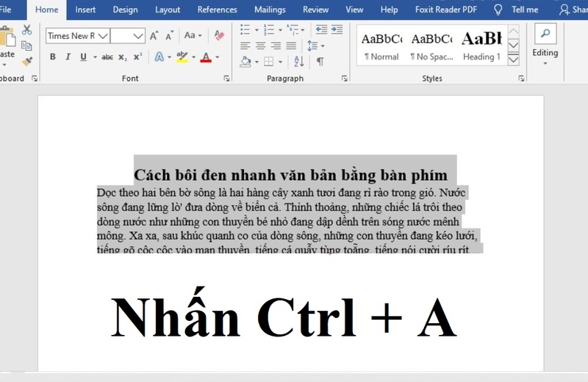Open Font dialog launcher
The height and width of the screenshot is (382, 588).
(226, 79)
